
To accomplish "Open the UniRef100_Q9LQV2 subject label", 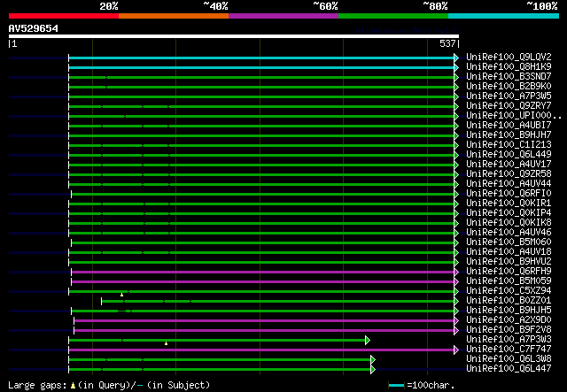I will (x=509, y=58).
